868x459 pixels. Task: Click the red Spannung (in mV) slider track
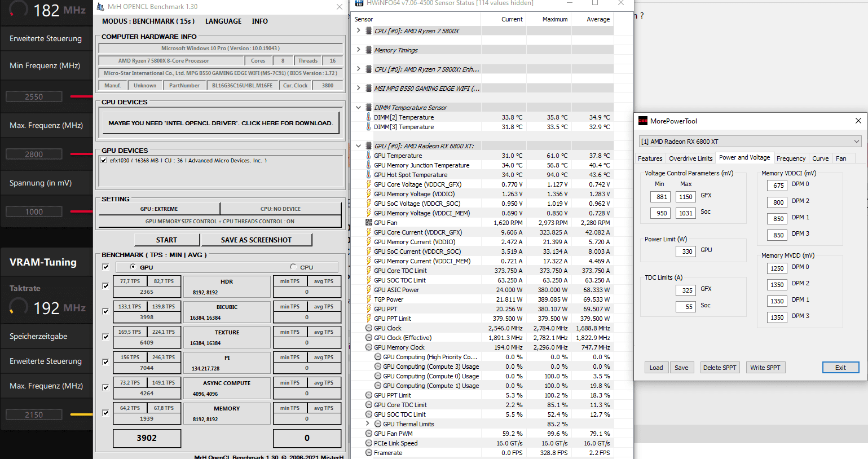[81, 211]
